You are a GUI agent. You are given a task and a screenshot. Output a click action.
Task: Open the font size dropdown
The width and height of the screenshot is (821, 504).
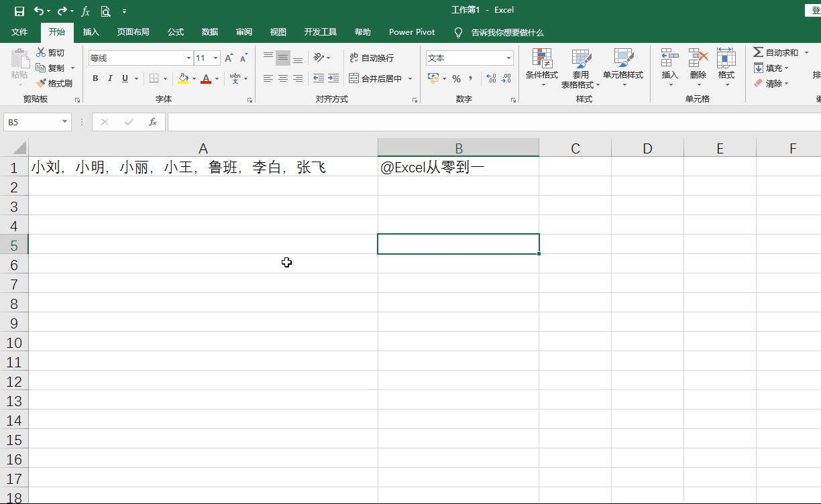pos(216,58)
